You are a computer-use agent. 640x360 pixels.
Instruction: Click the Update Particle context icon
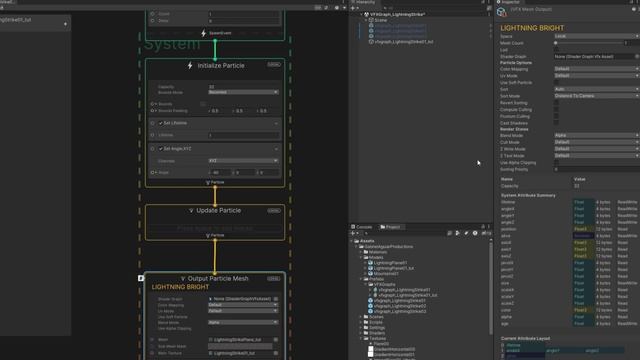click(191, 211)
